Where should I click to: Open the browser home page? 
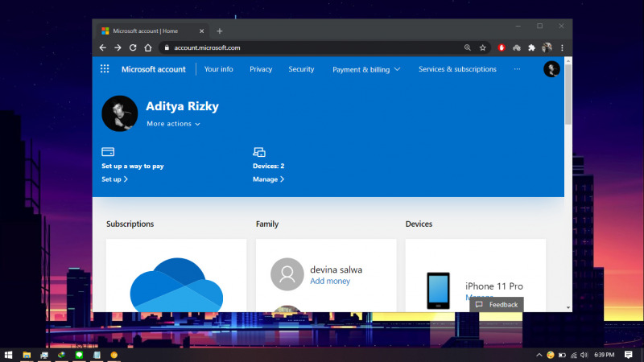148,47
